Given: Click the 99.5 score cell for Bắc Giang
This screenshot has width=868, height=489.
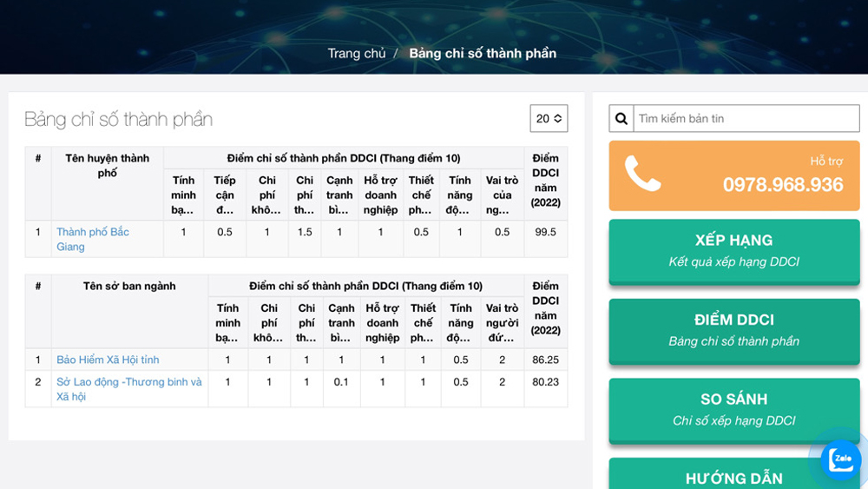Looking at the screenshot, I should click(x=545, y=233).
